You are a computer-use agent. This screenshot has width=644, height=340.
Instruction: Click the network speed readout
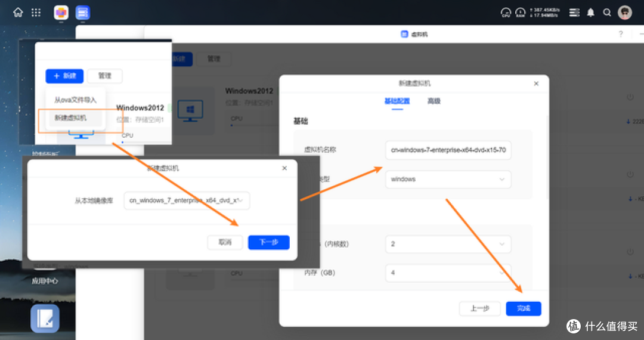544,13
